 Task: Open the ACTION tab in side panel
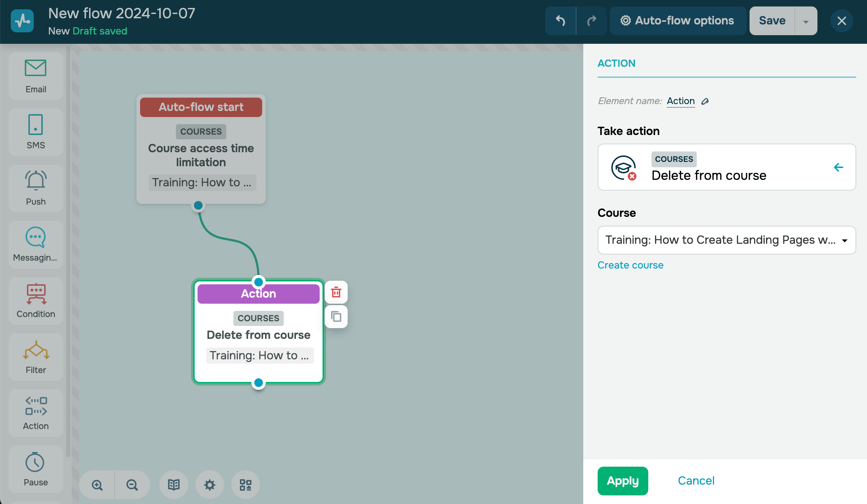point(616,64)
